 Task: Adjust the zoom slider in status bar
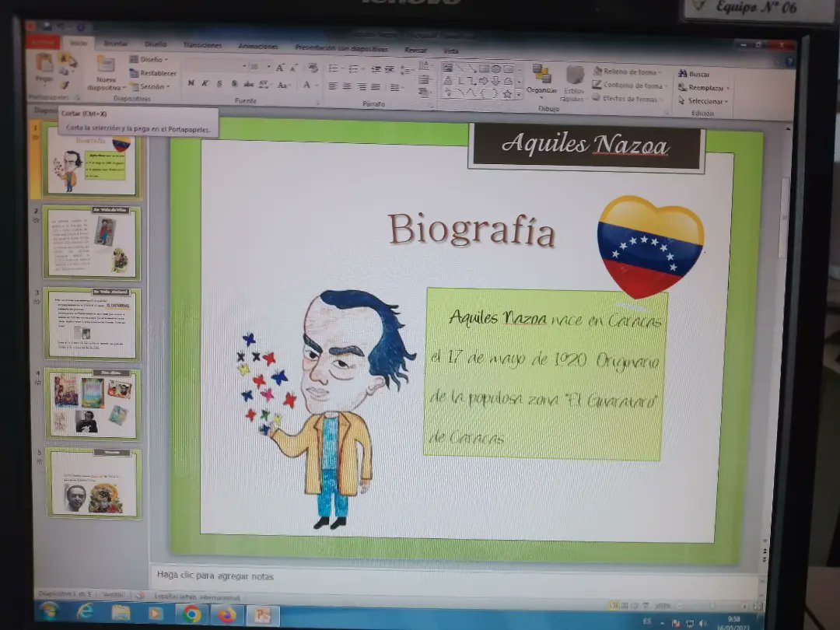(x=712, y=605)
